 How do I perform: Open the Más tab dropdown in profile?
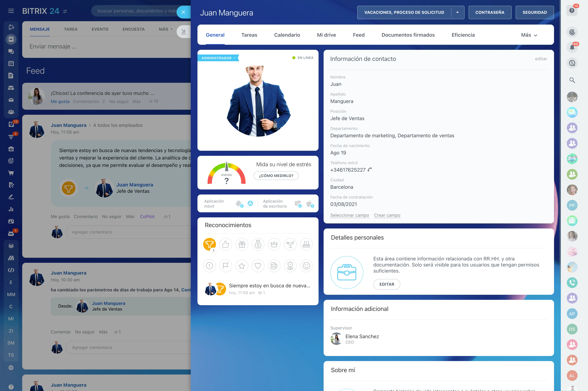pyautogui.click(x=529, y=35)
